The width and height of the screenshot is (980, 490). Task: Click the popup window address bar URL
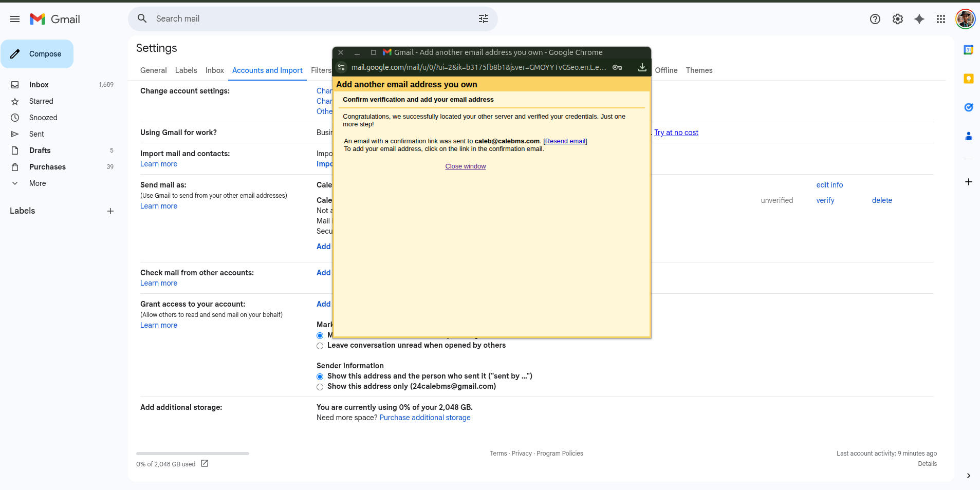pos(478,67)
